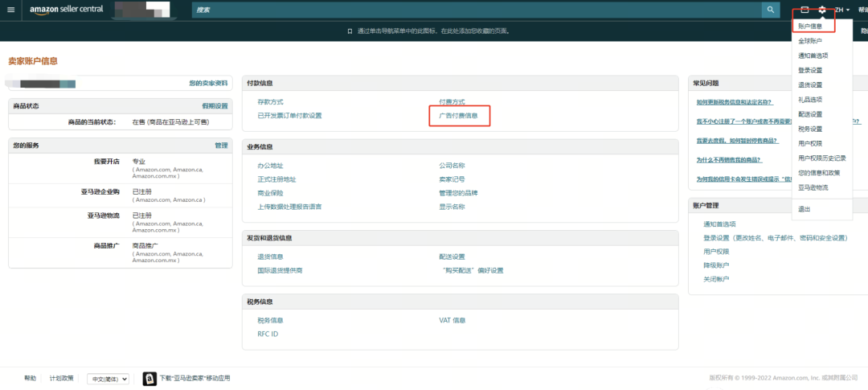The image size is (868, 390).
Task: Open FAQ 如何更新税务信息和法定名称?
Action: (735, 102)
